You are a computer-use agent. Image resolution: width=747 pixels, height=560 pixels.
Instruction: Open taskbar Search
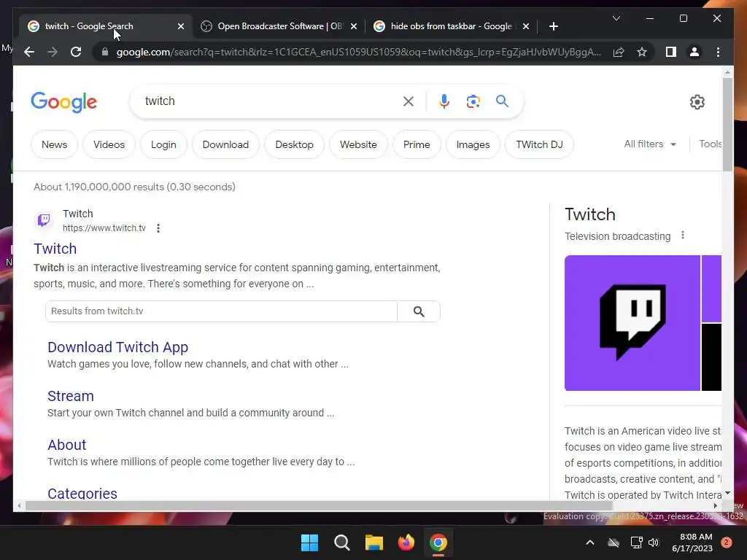coord(341,542)
